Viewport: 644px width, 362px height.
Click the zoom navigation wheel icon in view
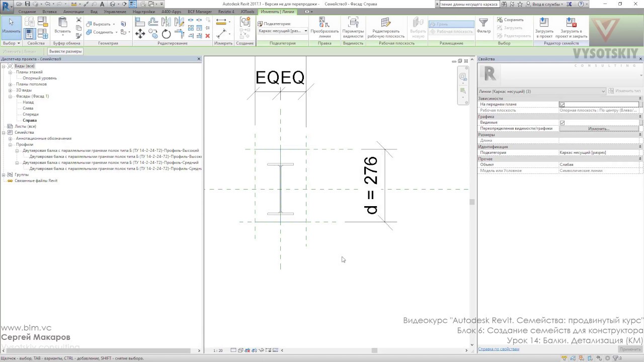click(463, 77)
